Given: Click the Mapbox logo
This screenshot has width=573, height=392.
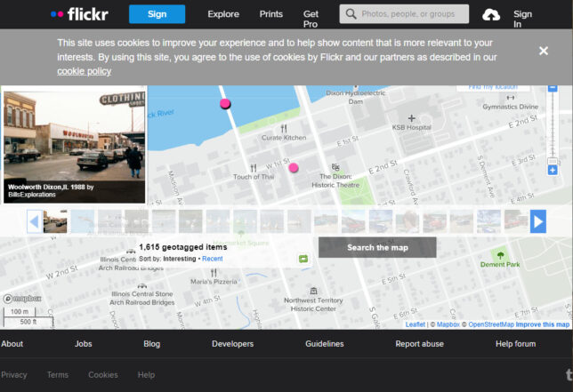Looking at the screenshot, I should click(22, 299).
